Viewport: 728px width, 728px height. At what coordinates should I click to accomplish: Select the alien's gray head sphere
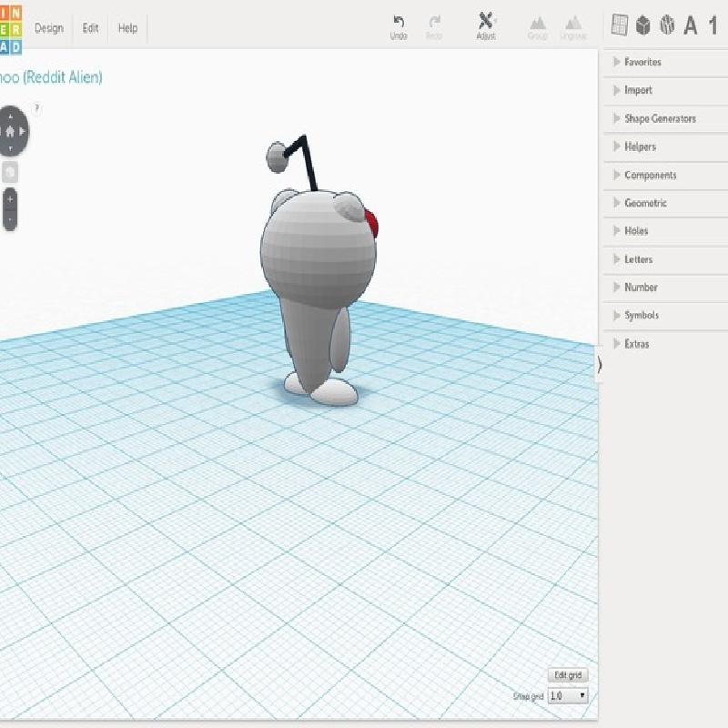pyautogui.click(x=318, y=253)
